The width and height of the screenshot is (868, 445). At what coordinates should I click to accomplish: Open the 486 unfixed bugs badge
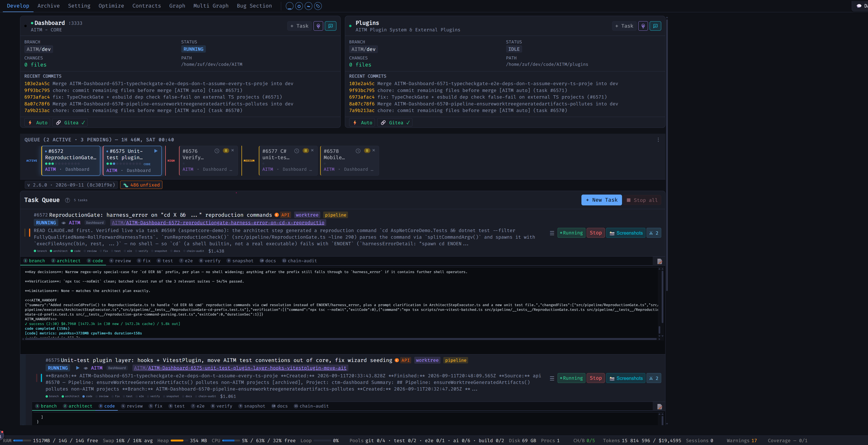(141, 185)
